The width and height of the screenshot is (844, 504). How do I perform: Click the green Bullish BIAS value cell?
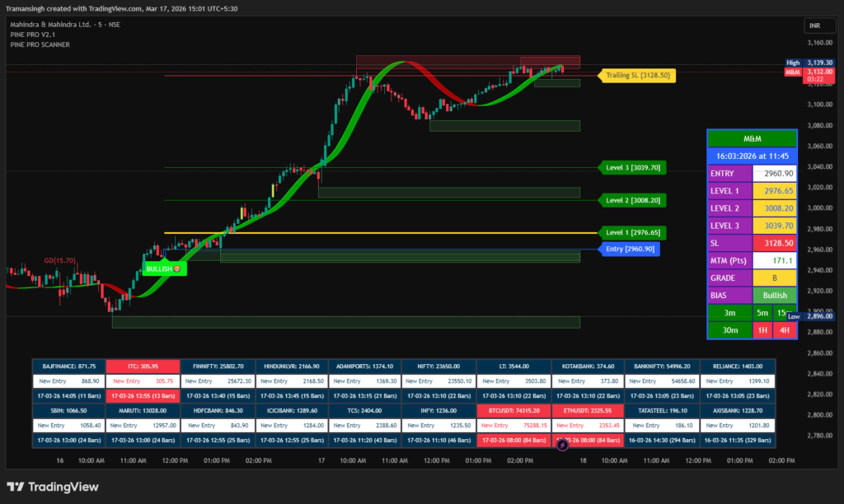click(x=774, y=295)
